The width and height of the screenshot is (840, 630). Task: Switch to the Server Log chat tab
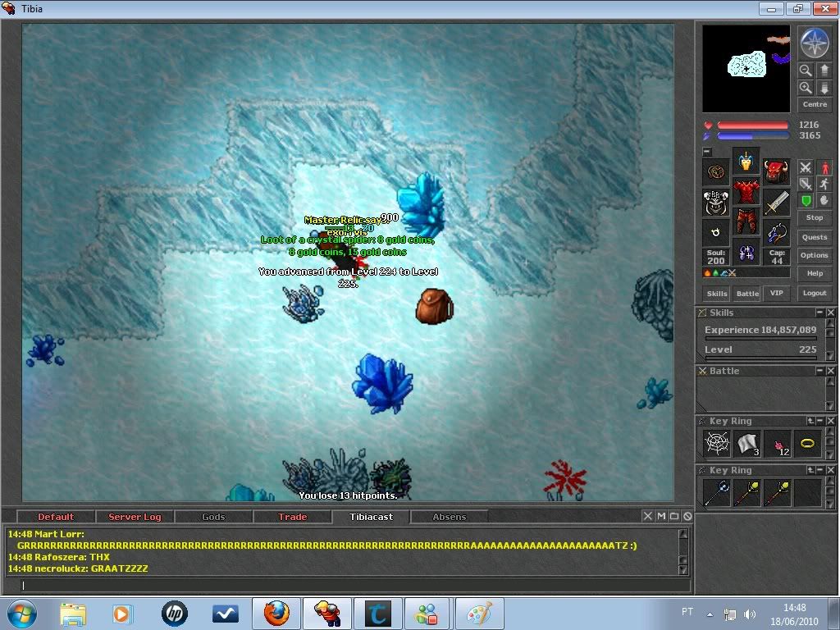135,517
